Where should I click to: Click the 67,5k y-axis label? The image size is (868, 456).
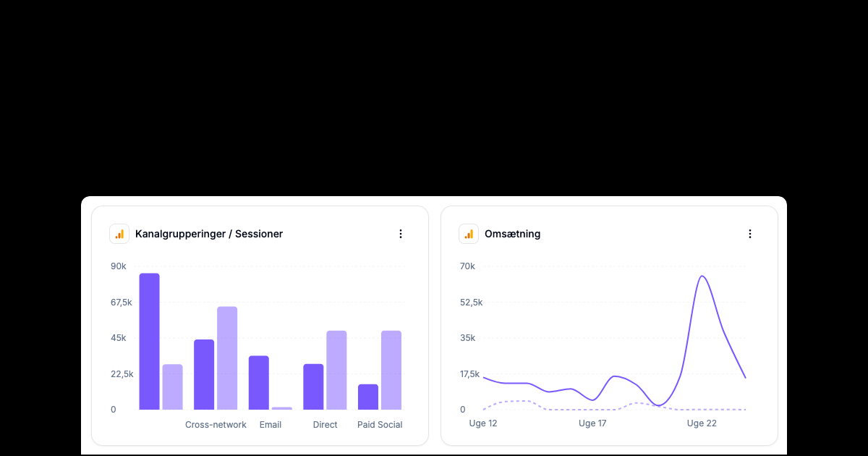coord(122,302)
